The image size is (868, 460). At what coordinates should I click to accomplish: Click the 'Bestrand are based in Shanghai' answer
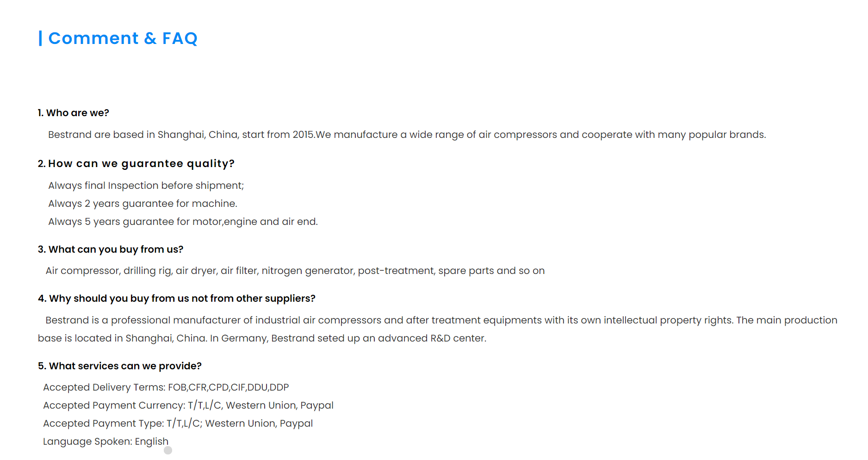click(x=407, y=135)
